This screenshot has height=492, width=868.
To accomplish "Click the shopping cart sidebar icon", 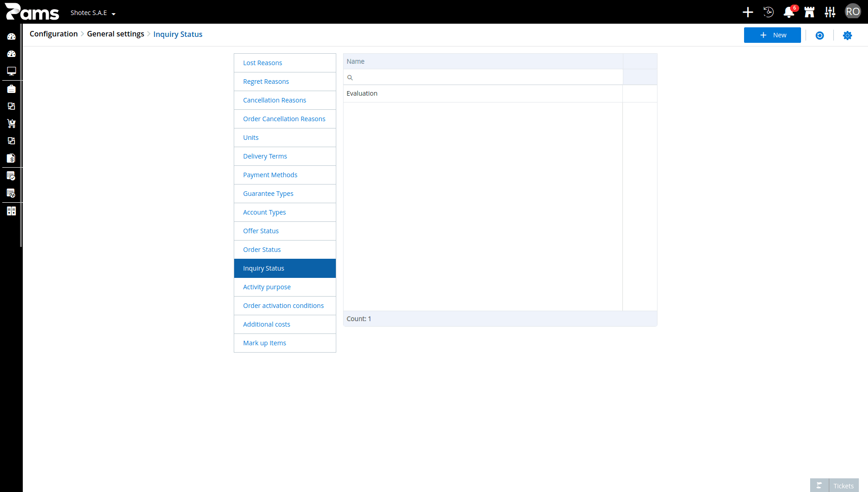I will tap(11, 123).
